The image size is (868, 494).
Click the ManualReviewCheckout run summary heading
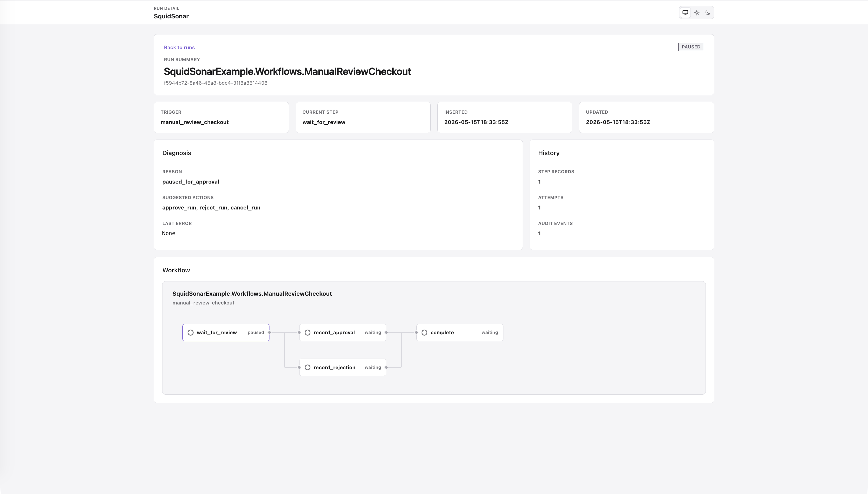(287, 72)
